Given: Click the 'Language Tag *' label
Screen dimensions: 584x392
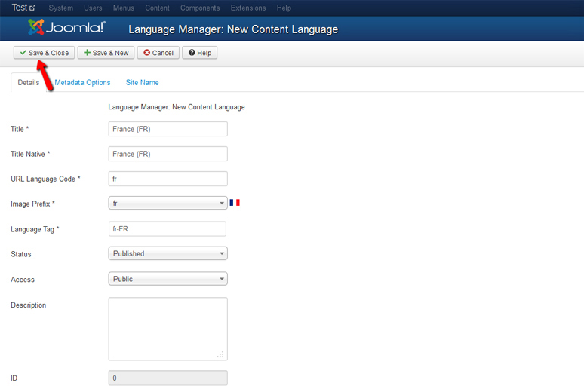Looking at the screenshot, I should (x=35, y=229).
